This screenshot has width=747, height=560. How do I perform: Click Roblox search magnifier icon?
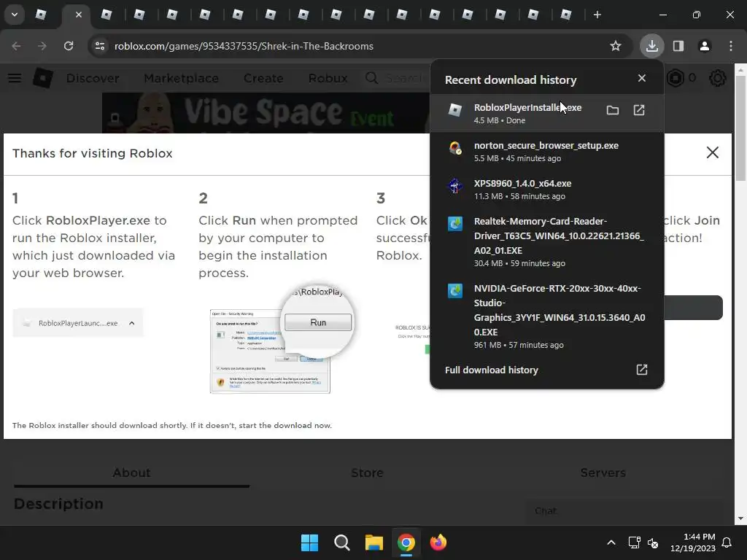pyautogui.click(x=371, y=78)
